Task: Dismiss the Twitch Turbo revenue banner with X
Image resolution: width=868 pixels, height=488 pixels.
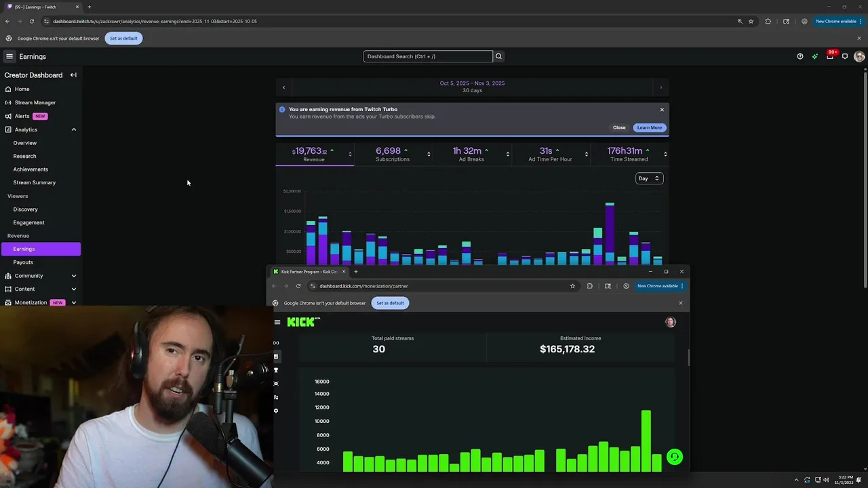Action: 662,110
